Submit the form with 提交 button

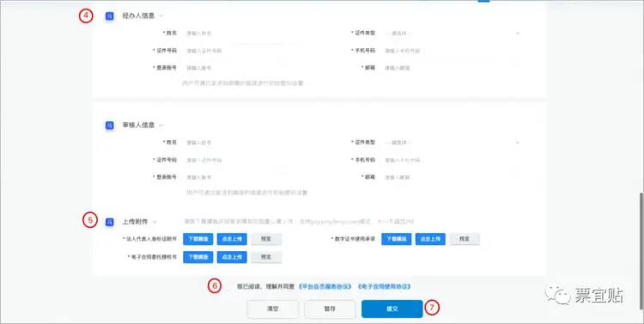coord(392,309)
